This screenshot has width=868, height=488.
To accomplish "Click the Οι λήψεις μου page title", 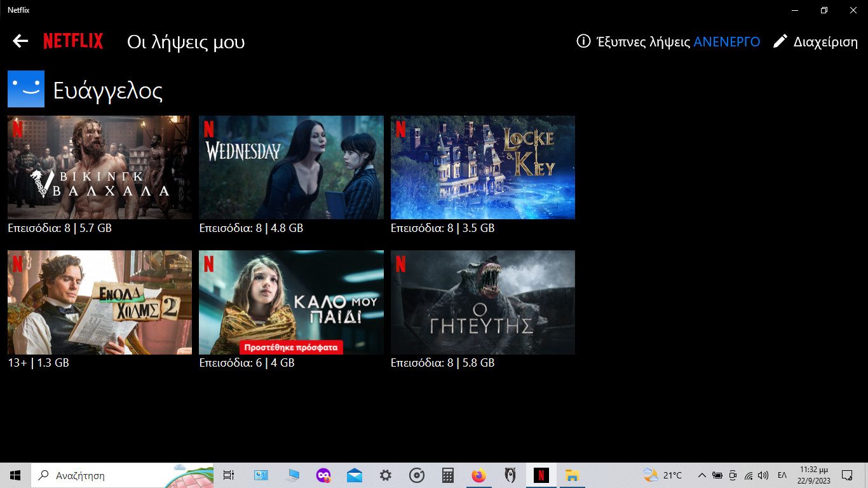I will pos(186,43).
